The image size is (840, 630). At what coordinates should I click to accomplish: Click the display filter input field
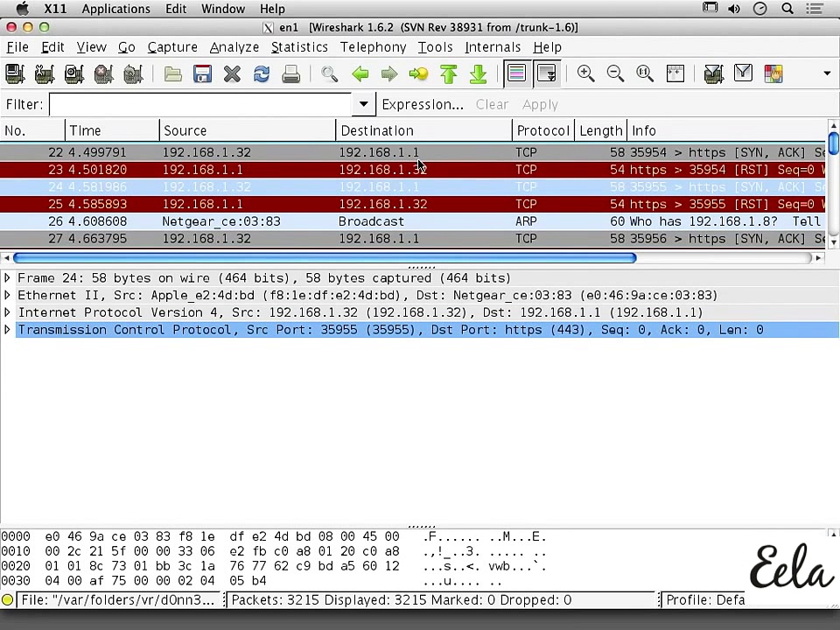(x=201, y=104)
